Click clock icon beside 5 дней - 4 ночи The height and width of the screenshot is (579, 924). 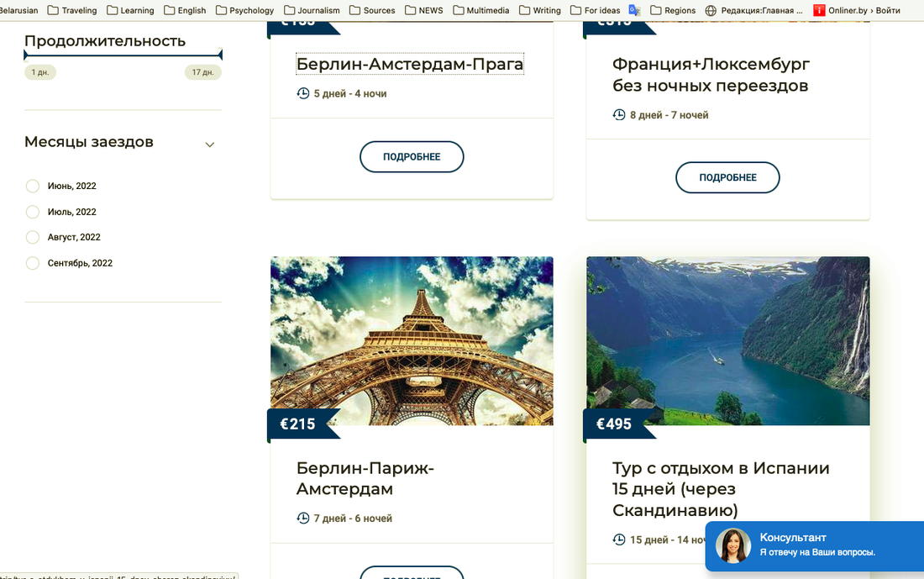tap(303, 93)
